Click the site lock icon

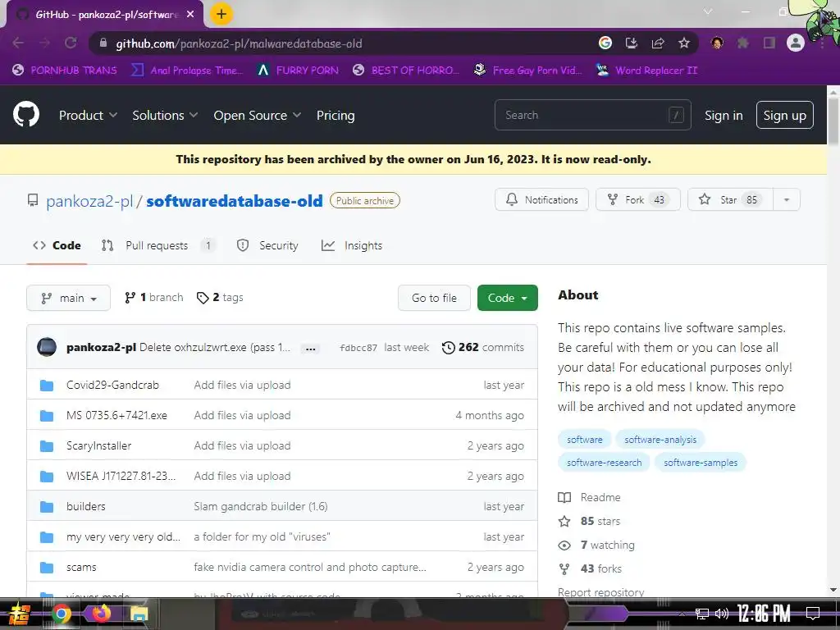tap(103, 43)
